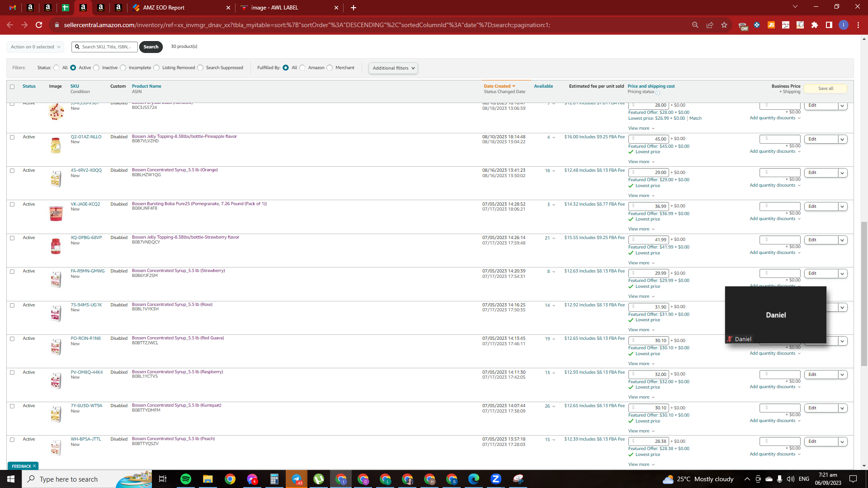Expand available quantity chevron for Peach Syrup
Viewport: 868px width, 488px height.
coord(554,440)
